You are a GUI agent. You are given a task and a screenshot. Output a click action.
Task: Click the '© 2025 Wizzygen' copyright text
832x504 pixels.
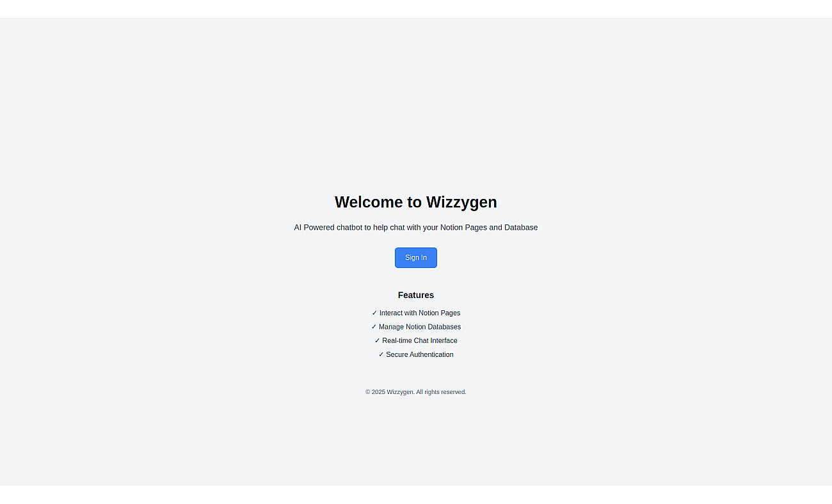click(416, 392)
